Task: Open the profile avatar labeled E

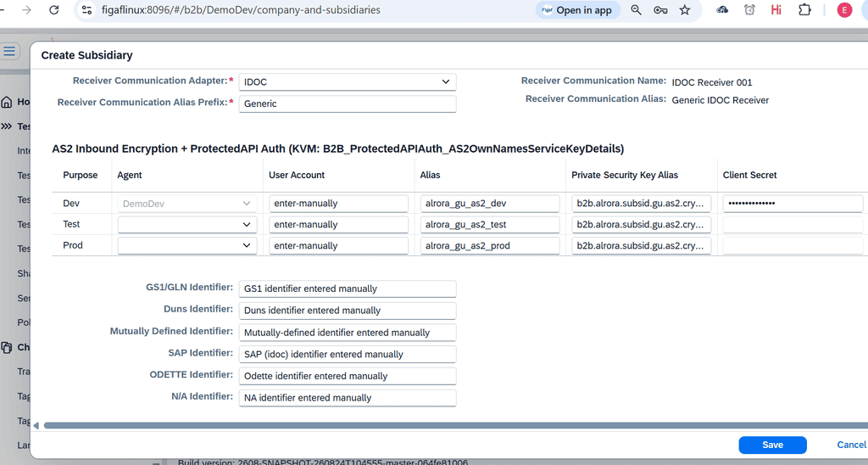Action: 844,10
